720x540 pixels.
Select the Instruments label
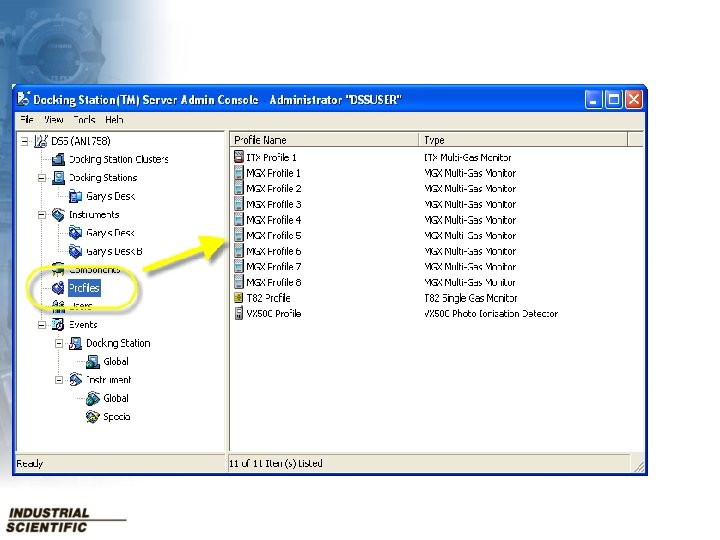coord(94,214)
